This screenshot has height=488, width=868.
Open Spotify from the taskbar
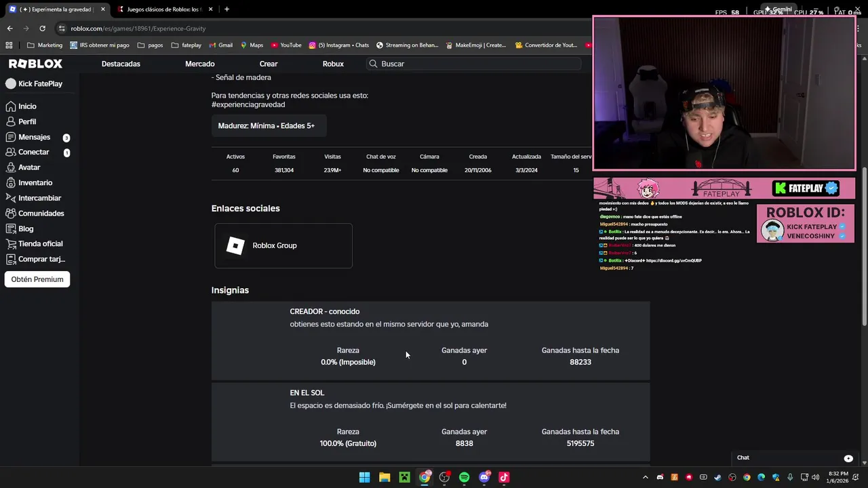[x=464, y=477]
